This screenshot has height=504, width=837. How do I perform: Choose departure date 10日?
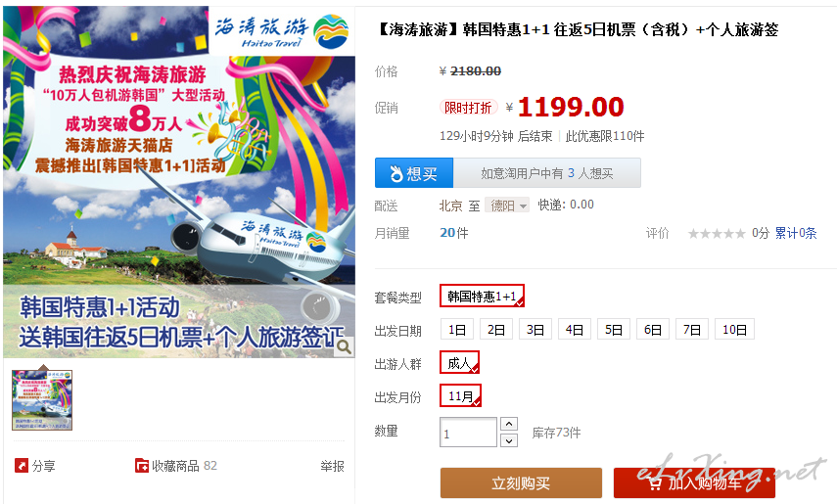point(734,330)
